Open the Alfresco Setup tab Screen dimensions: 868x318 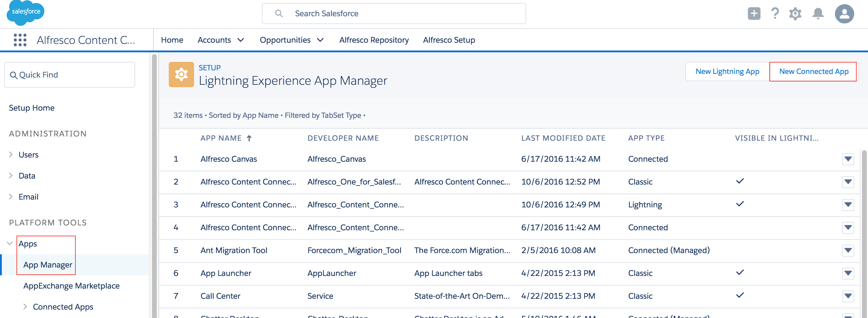[x=449, y=40]
